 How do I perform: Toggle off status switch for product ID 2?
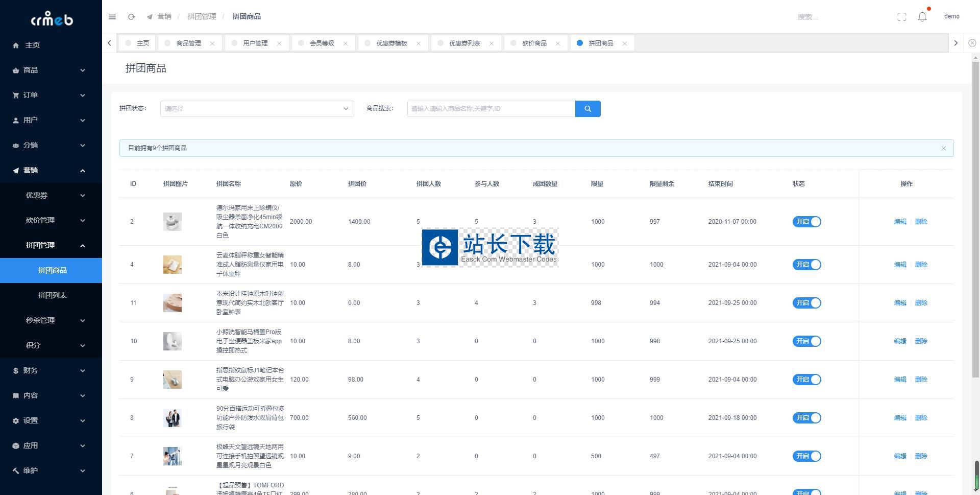806,222
